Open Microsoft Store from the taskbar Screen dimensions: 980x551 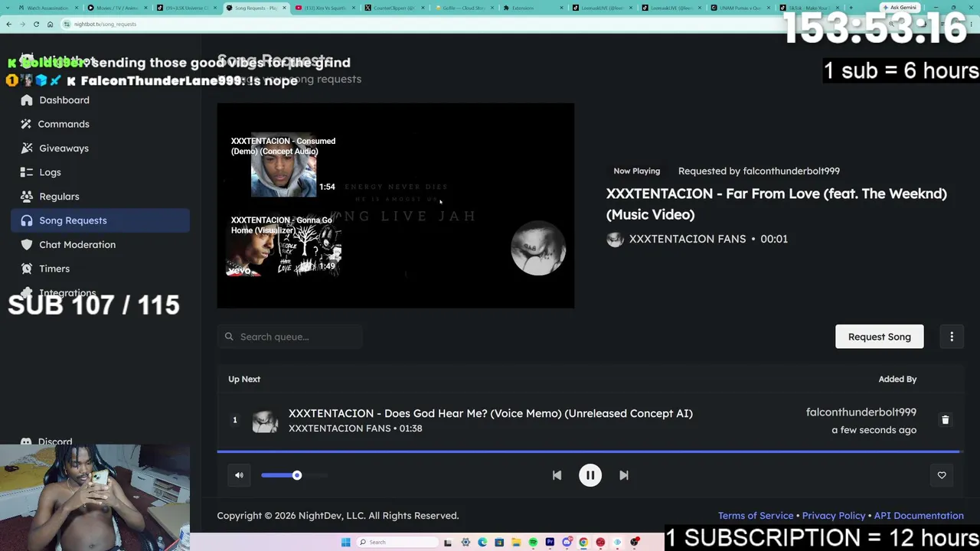[x=499, y=543]
